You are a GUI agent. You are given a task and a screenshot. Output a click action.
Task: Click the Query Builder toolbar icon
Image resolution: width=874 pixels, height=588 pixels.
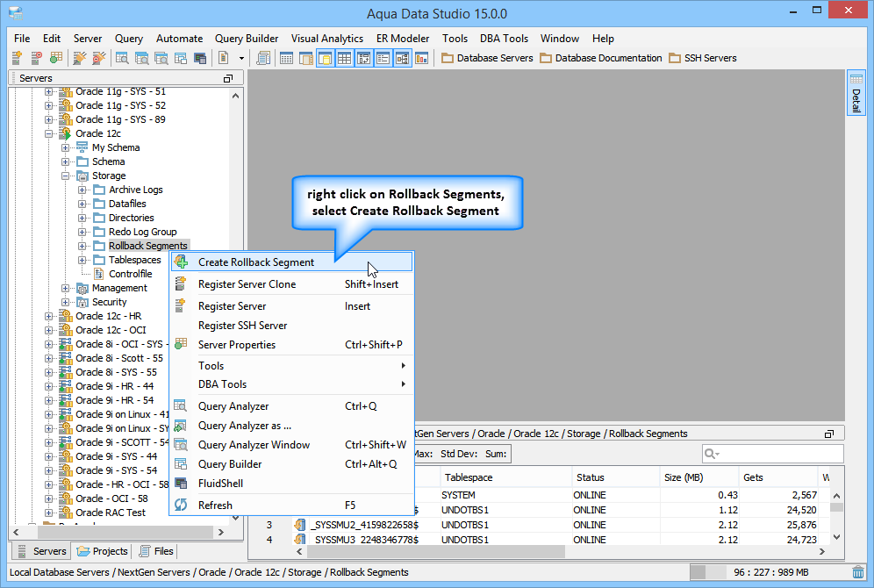point(181,57)
